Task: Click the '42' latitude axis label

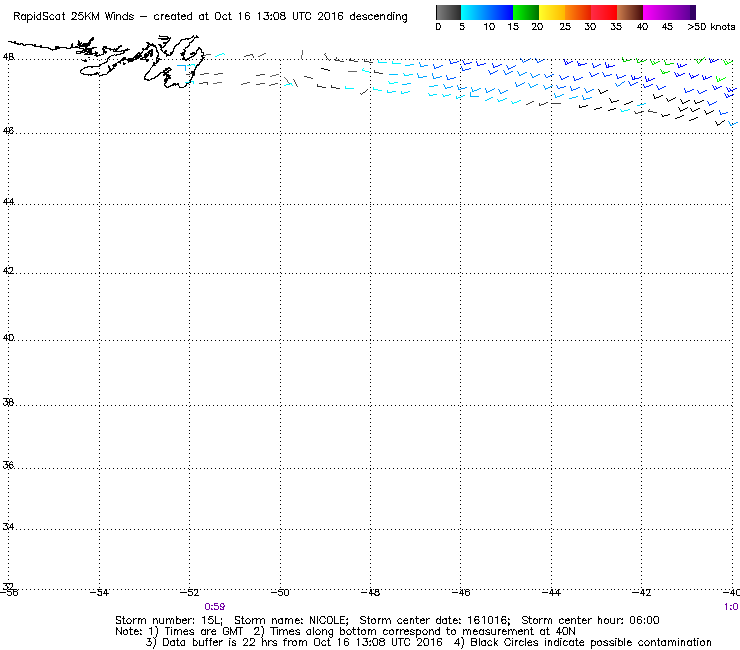Action: coord(8,271)
